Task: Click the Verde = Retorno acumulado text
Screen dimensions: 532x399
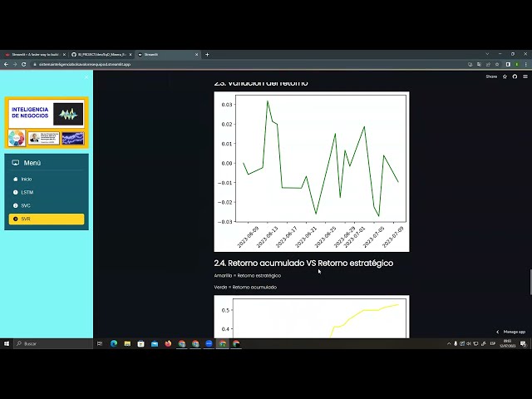Action: coord(245,287)
